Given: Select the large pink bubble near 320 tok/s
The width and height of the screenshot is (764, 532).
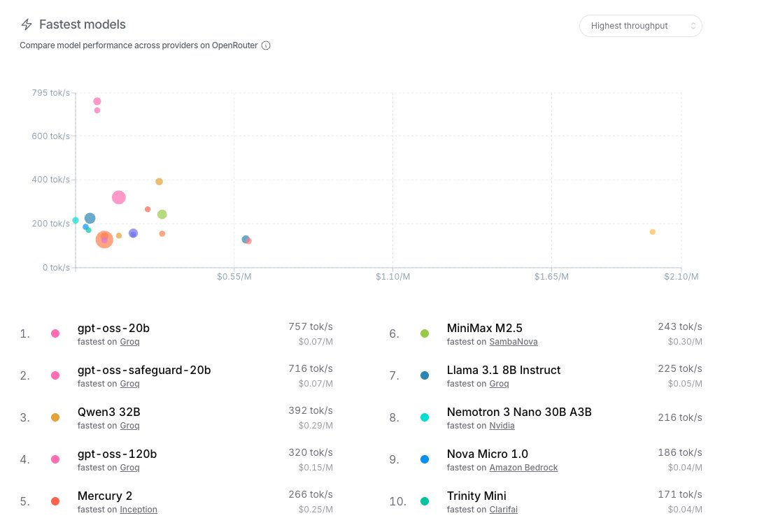Looking at the screenshot, I should 118,197.
